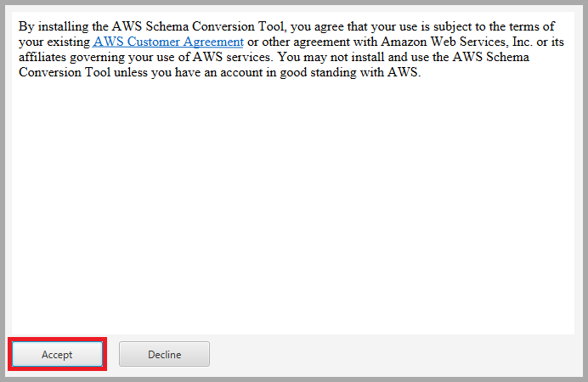Open the AWS Customer Agreement link
The width and height of the screenshot is (588, 382).
pyautogui.click(x=168, y=42)
